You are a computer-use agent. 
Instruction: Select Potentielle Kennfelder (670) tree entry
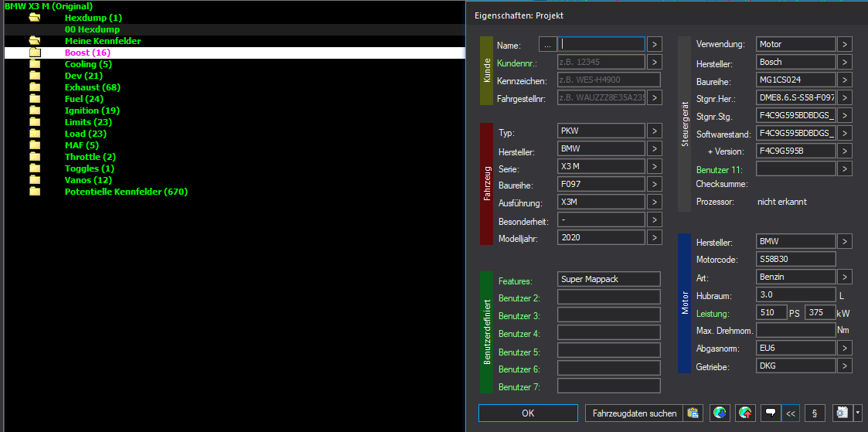(x=126, y=192)
